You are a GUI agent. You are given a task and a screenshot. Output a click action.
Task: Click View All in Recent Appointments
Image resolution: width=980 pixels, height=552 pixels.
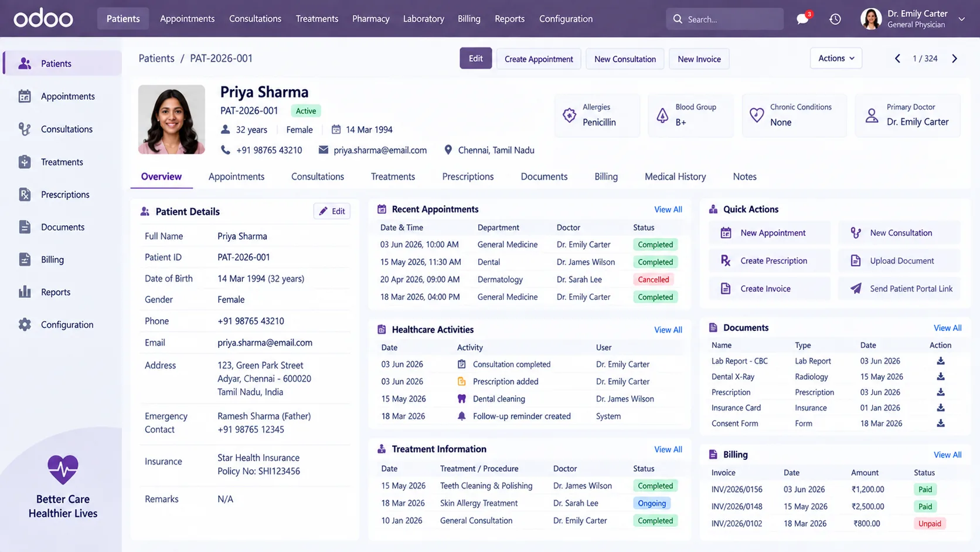(668, 209)
